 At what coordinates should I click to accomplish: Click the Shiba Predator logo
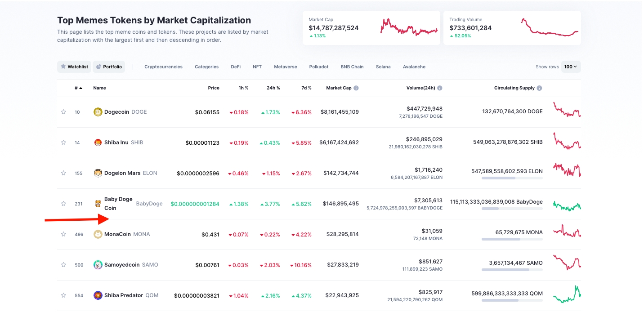tap(98, 295)
